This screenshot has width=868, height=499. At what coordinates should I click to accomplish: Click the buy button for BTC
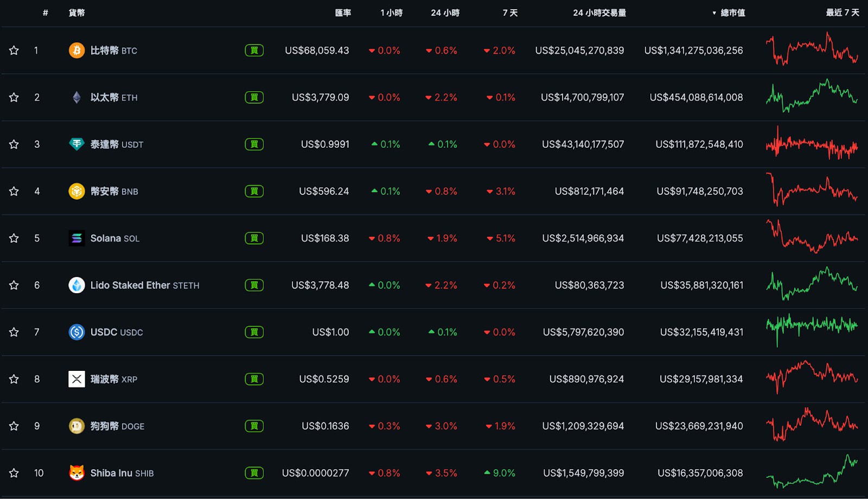(x=254, y=50)
